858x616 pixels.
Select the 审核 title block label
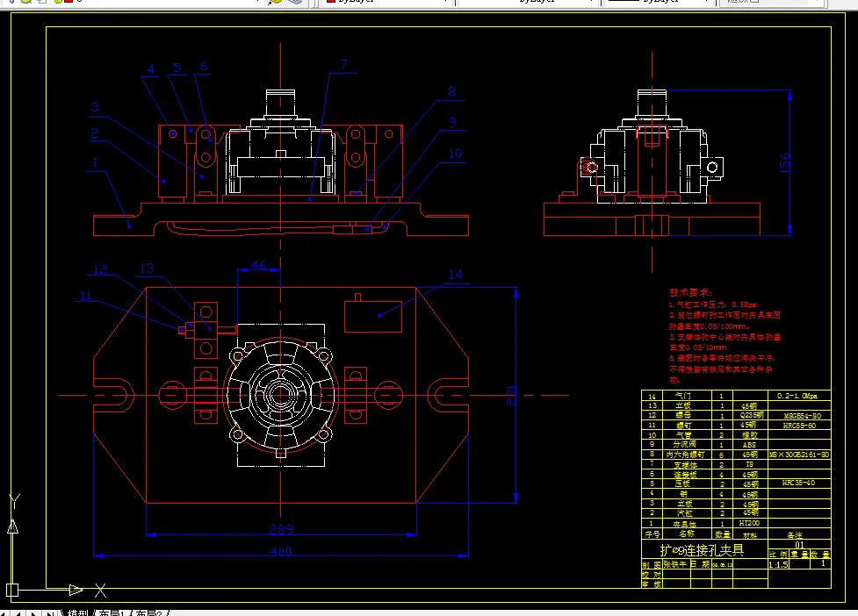(651, 584)
